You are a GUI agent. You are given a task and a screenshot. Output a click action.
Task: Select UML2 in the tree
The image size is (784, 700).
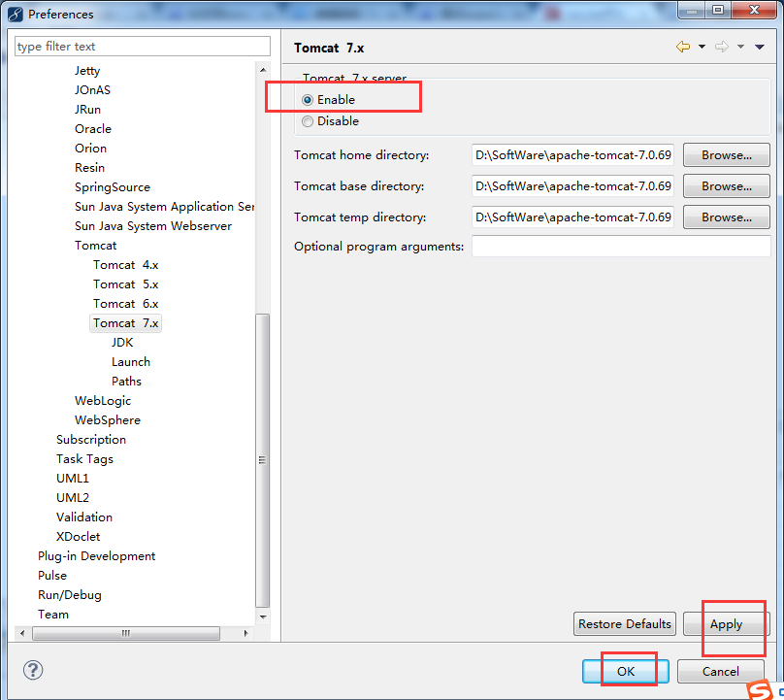(73, 498)
